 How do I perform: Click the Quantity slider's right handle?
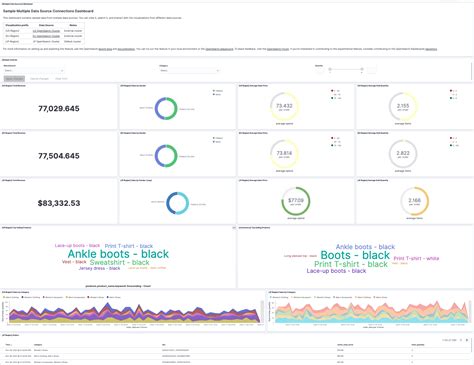click(x=362, y=69)
